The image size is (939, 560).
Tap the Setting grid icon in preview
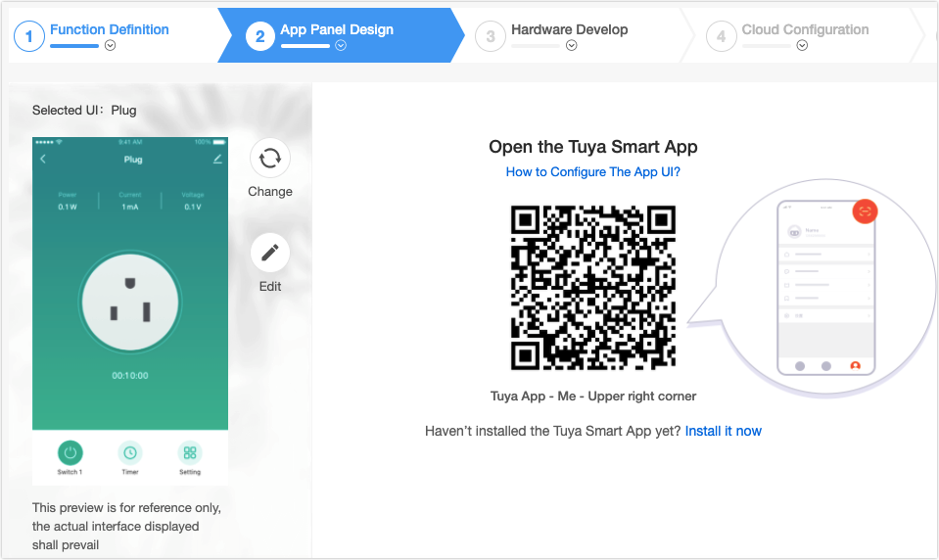(x=190, y=452)
